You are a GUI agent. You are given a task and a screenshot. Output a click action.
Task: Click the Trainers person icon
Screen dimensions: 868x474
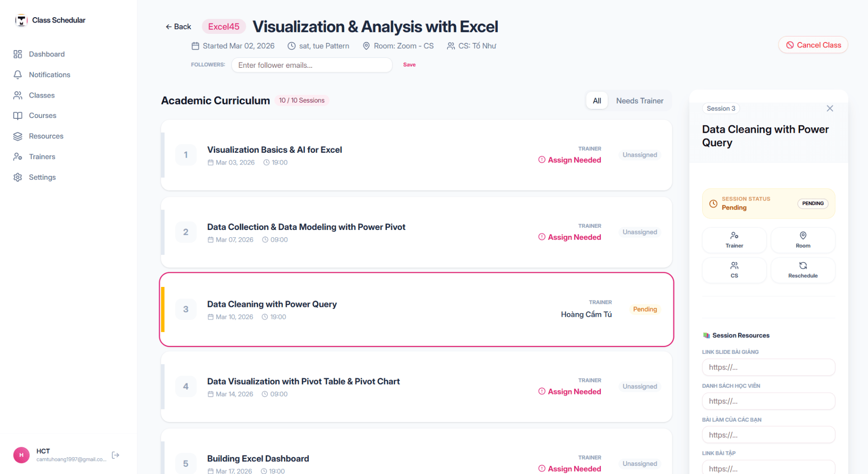click(18, 157)
